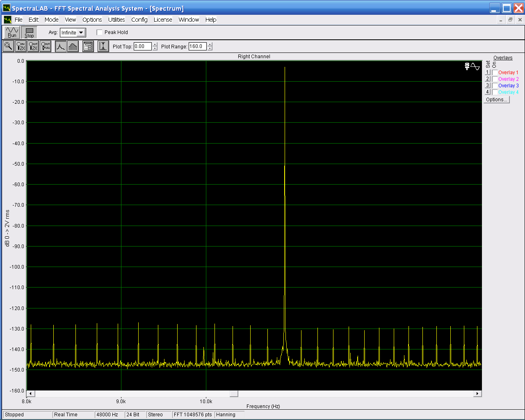Switch to line graph plot style

coord(60,46)
